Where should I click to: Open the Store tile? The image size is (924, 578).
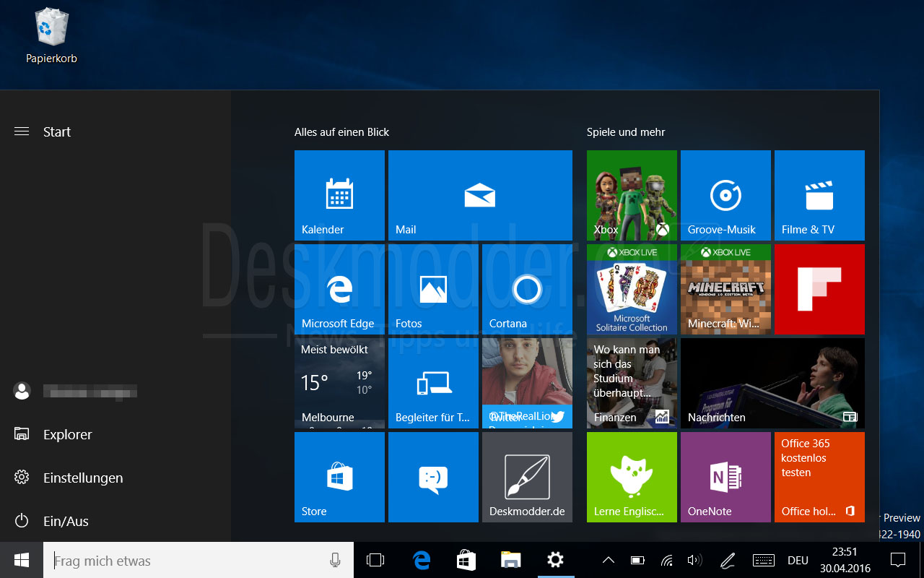pyautogui.click(x=339, y=477)
